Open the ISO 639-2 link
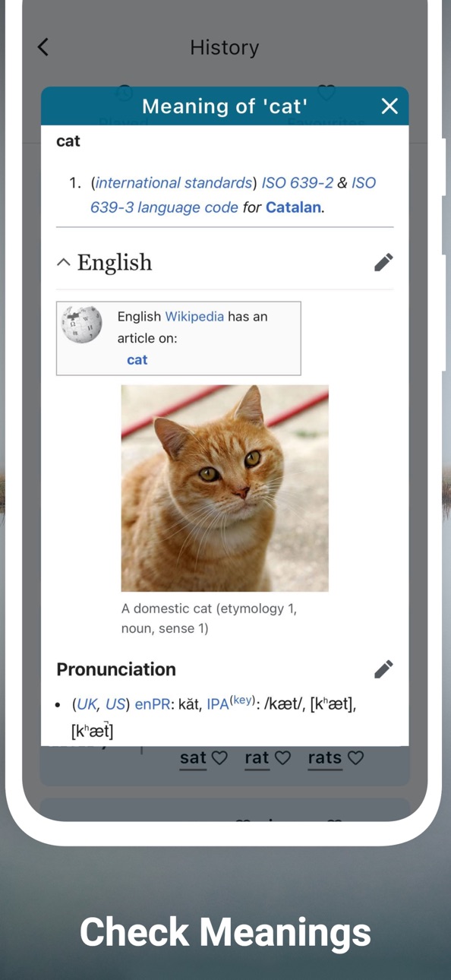This screenshot has width=451, height=980. tap(297, 182)
